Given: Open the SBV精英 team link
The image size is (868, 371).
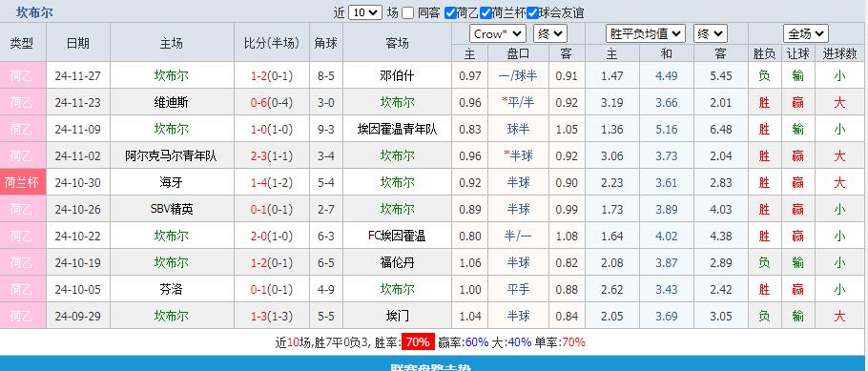Looking at the screenshot, I should click(172, 209).
